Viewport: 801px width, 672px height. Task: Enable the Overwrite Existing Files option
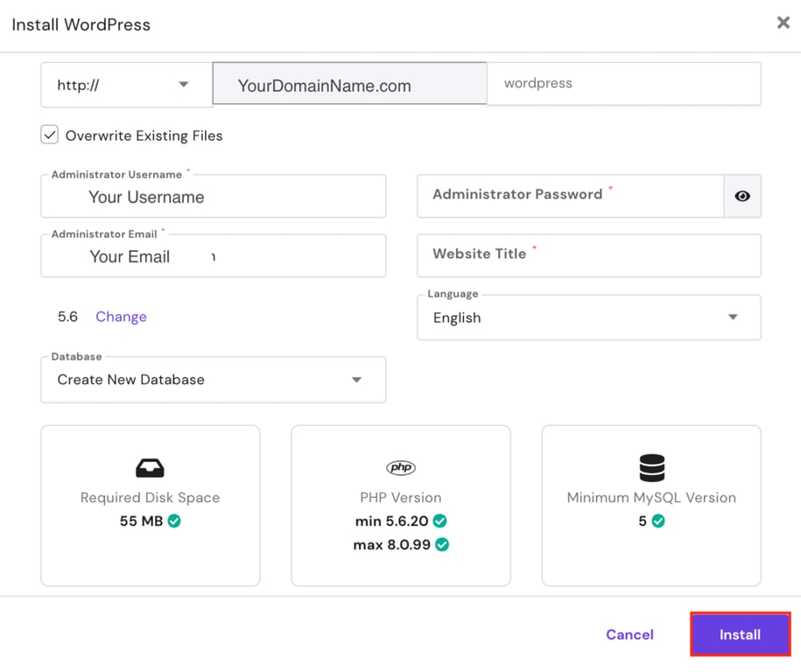pos(50,135)
